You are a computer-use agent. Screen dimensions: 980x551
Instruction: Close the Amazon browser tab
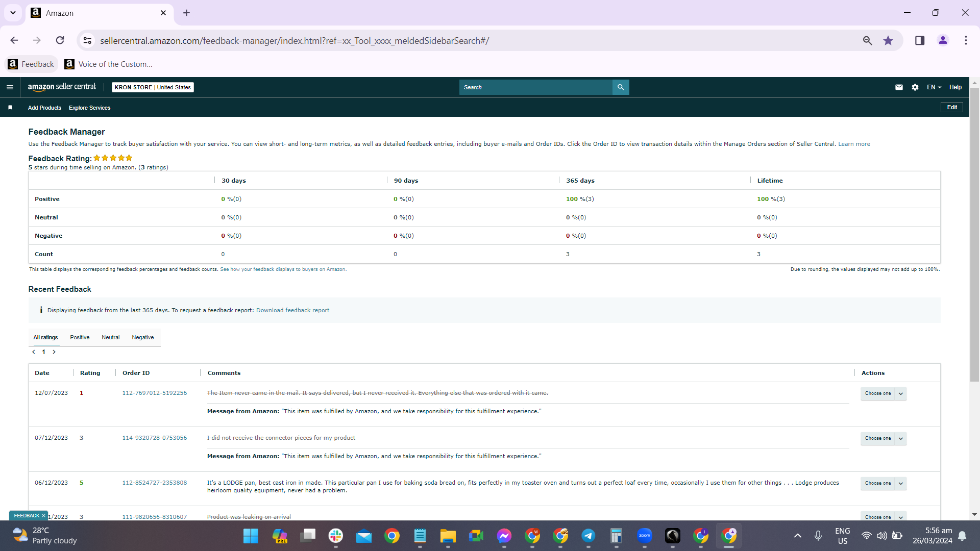click(163, 13)
